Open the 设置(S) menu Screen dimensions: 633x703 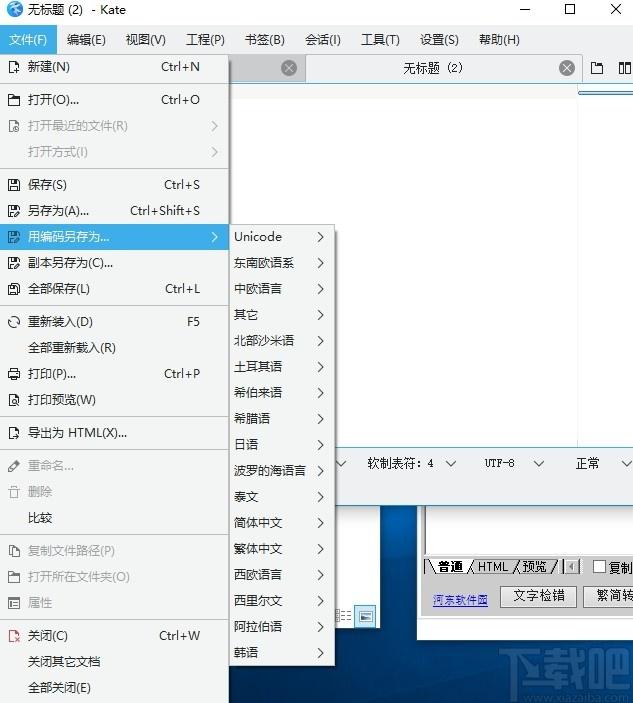439,40
